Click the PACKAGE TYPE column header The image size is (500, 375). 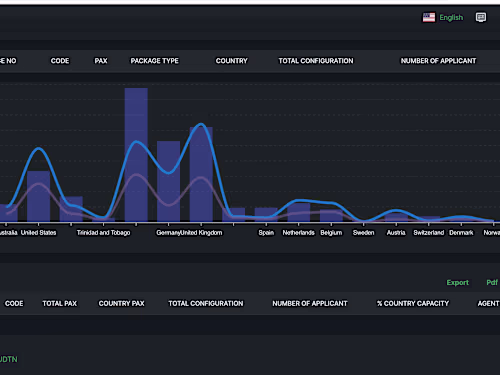[x=155, y=61]
